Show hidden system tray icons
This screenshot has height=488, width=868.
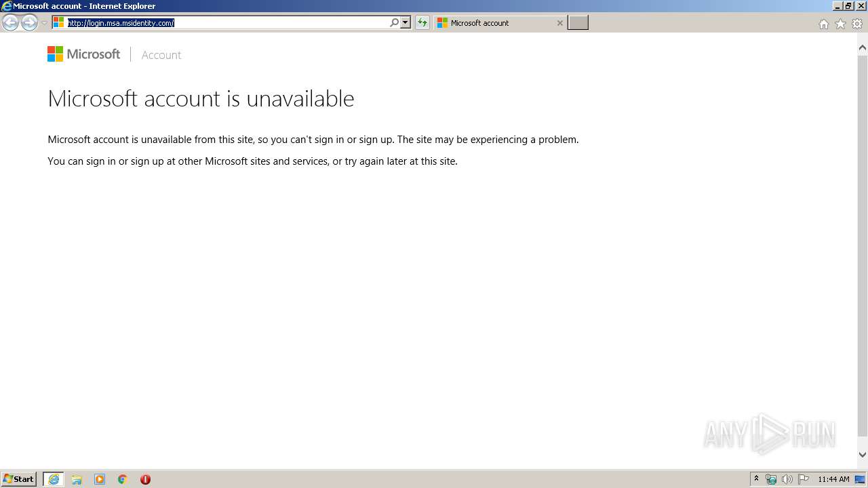click(756, 479)
